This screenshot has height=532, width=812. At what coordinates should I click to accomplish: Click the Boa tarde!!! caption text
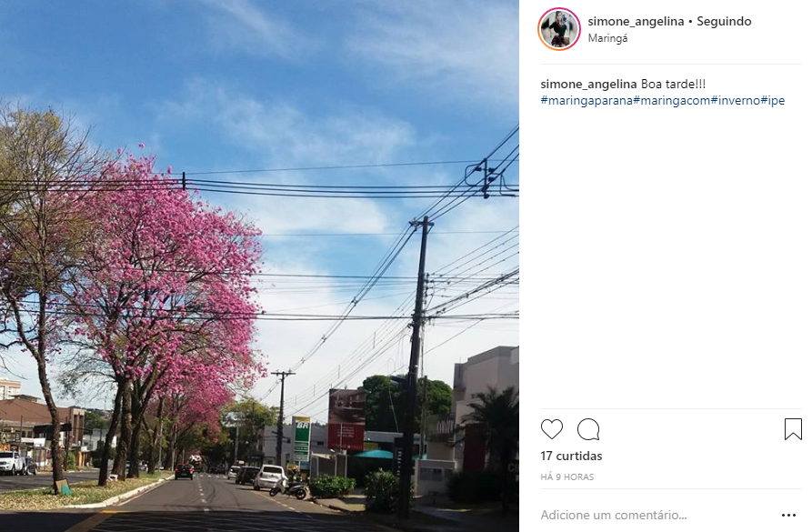pos(673,84)
